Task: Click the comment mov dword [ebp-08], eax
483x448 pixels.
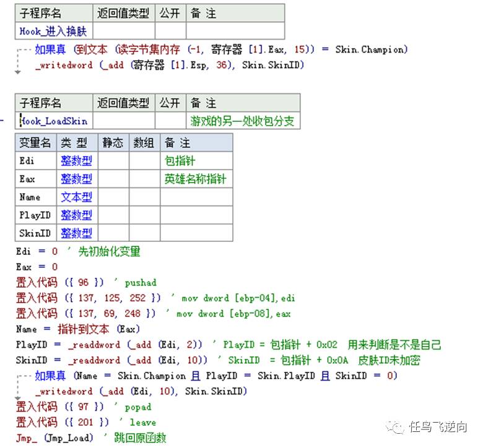Action: pos(233,314)
